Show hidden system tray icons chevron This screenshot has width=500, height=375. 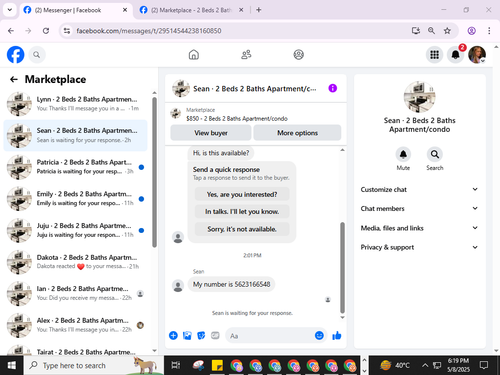coord(425,365)
